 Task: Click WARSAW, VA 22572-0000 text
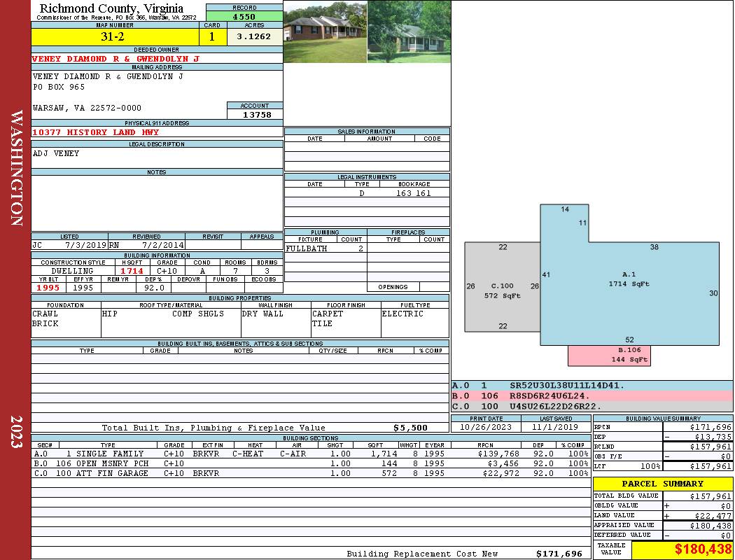click(87, 108)
